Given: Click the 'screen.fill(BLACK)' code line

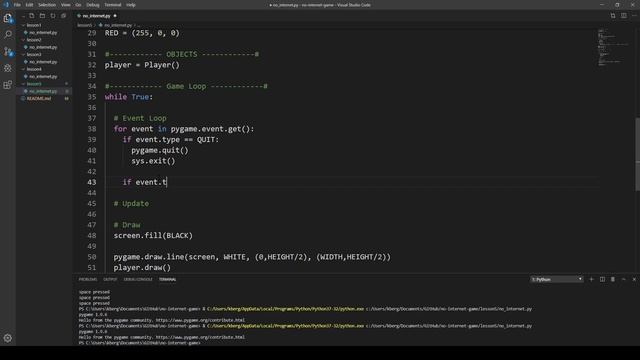Looking at the screenshot, I should (153, 236).
